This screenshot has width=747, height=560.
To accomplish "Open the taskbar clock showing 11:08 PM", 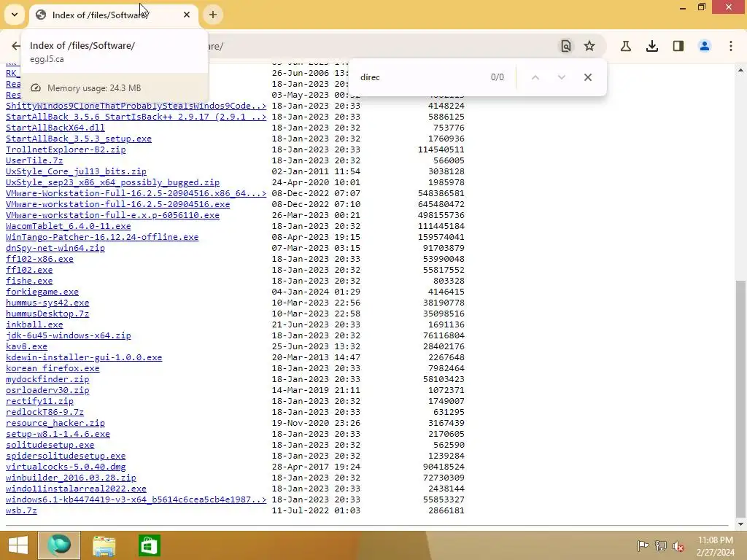I will click(716, 546).
